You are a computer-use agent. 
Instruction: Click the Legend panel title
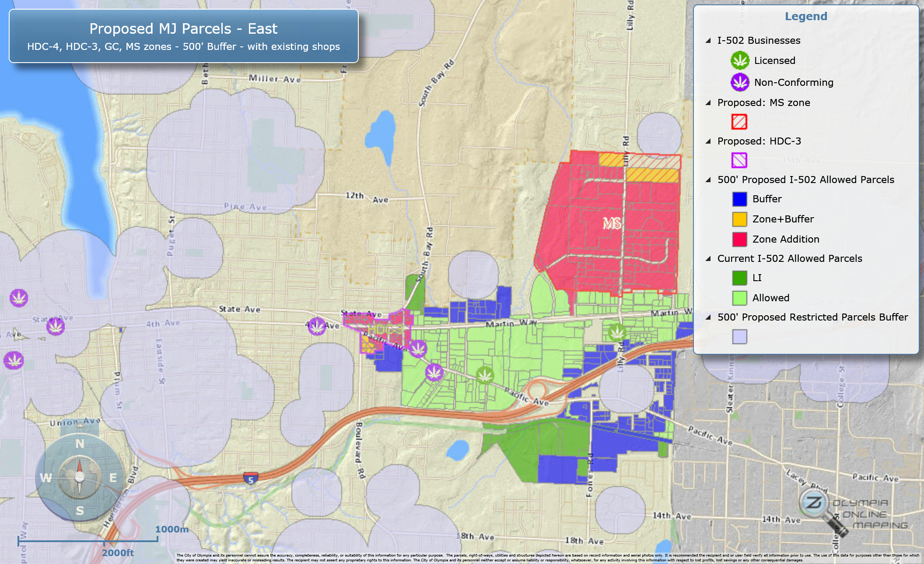[x=806, y=16]
